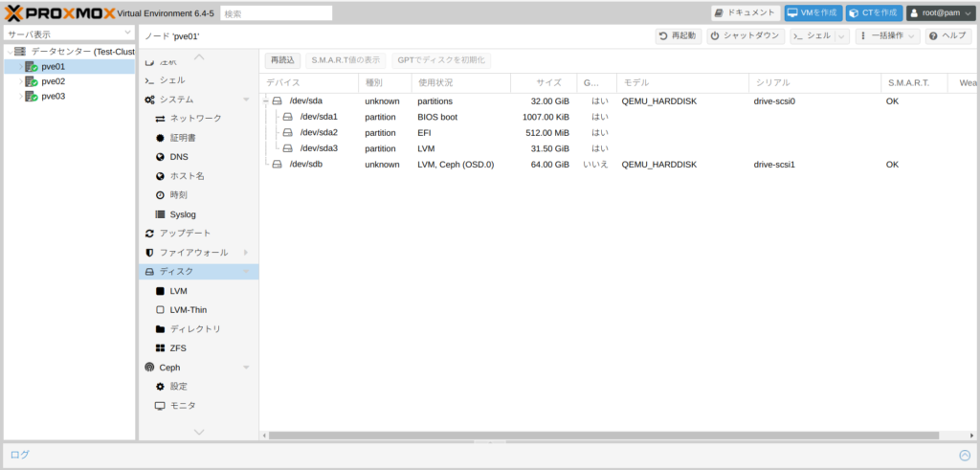Sort by the サイズ column header
Screen dimensions: 980x470
(544, 82)
